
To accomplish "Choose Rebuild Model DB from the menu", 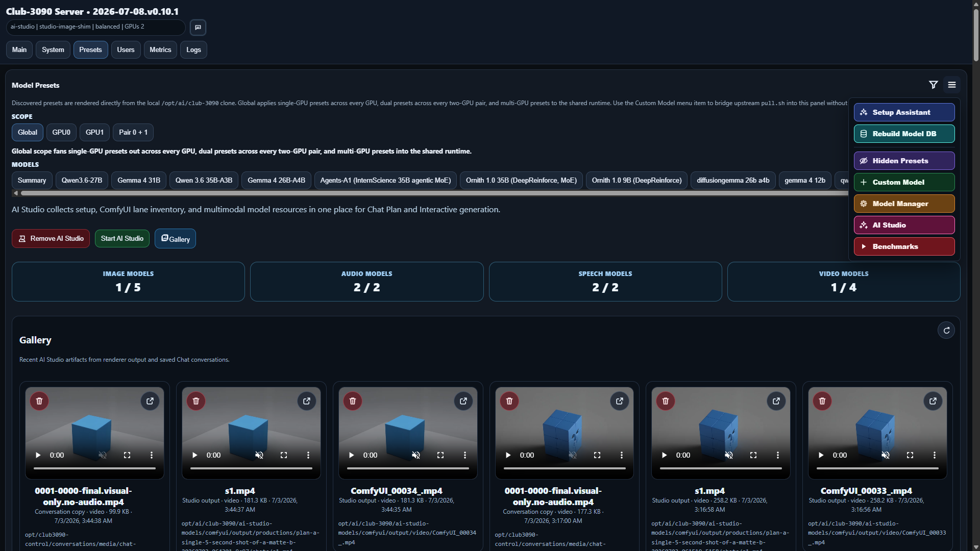I will point(904,134).
